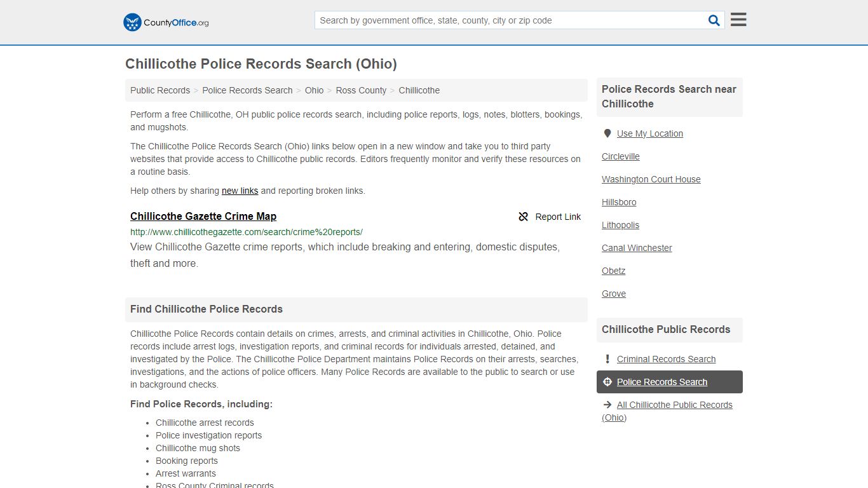This screenshot has width=868, height=488.
Task: Click the broken link icon beside Report Link
Action: coord(524,217)
